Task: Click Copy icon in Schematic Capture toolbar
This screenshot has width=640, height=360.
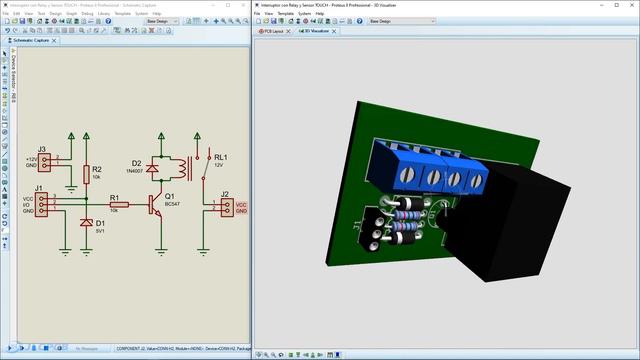Action: point(32,31)
